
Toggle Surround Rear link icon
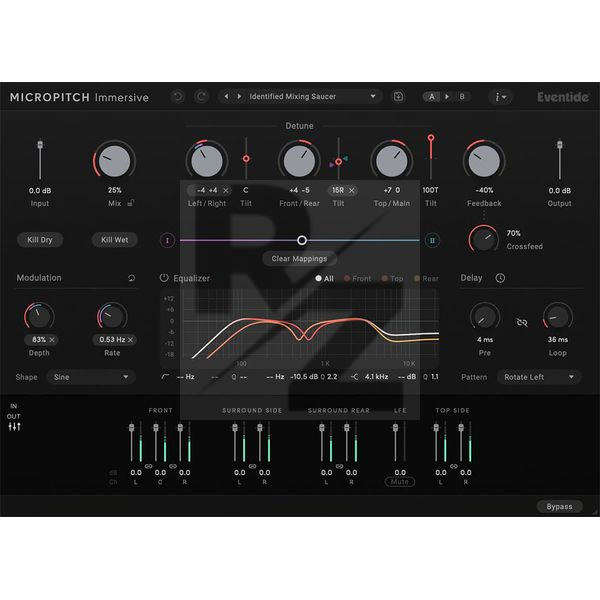coord(339,466)
